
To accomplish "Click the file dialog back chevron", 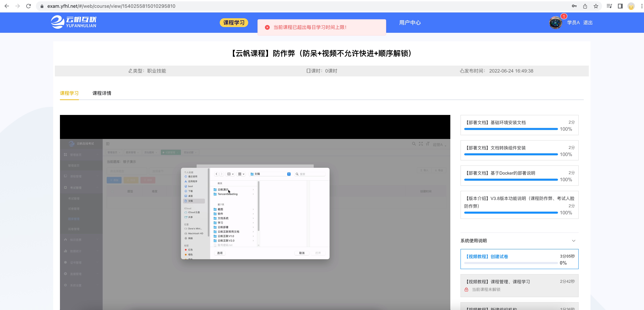I will point(216,174).
